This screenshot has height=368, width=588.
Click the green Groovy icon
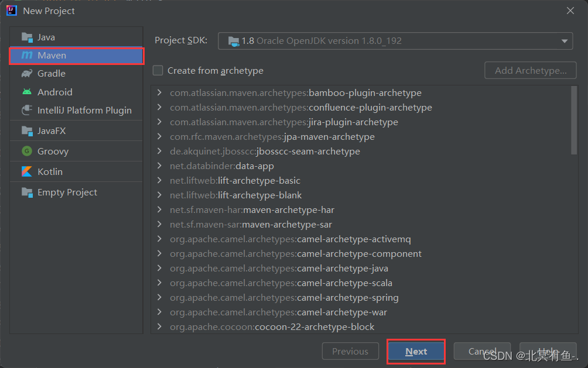tap(27, 151)
